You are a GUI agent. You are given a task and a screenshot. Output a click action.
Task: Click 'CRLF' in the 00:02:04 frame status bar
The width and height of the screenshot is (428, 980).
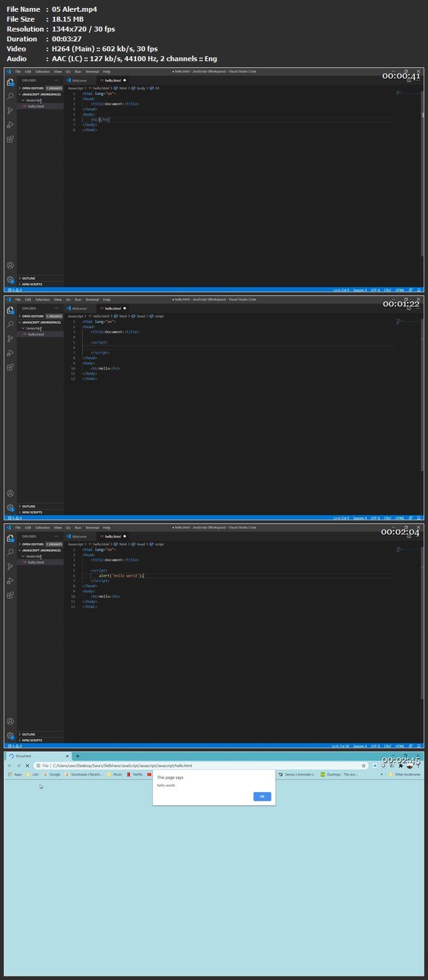tap(388, 746)
